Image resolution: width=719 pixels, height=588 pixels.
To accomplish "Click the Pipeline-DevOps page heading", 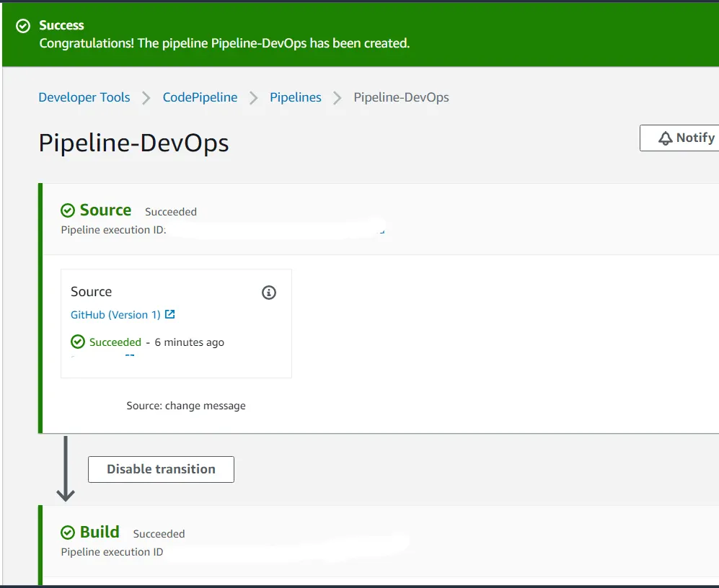I will [133, 143].
